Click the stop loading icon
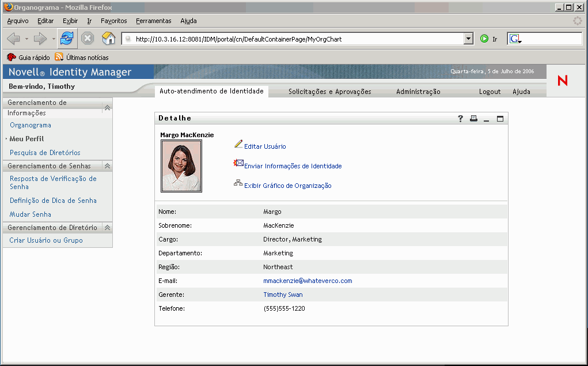Screen dimensions: 588x366 click(88, 39)
